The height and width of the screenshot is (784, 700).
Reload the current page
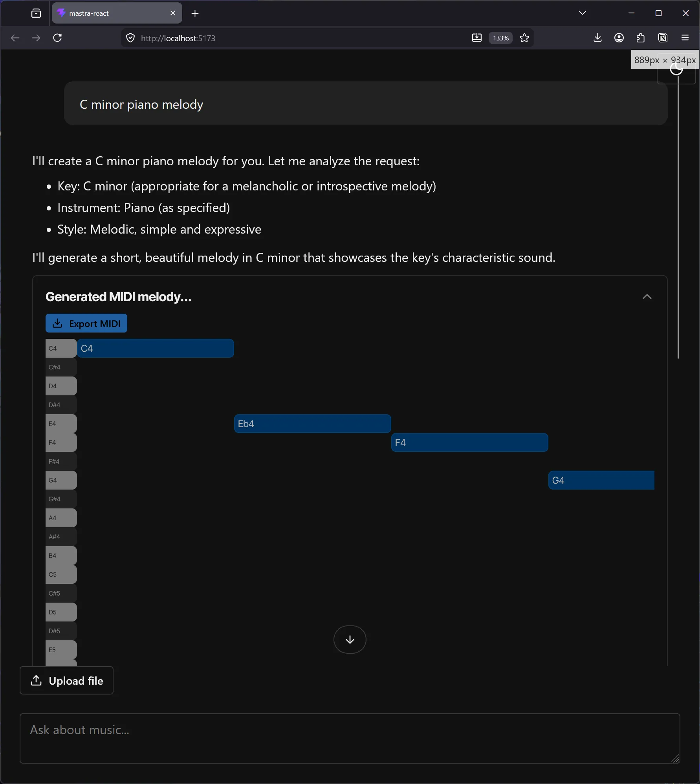(x=57, y=38)
